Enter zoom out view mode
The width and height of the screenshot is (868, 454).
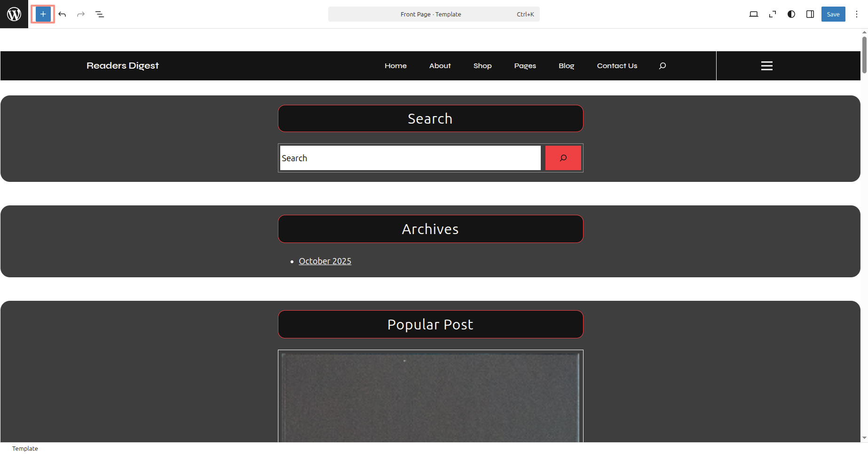(x=772, y=14)
